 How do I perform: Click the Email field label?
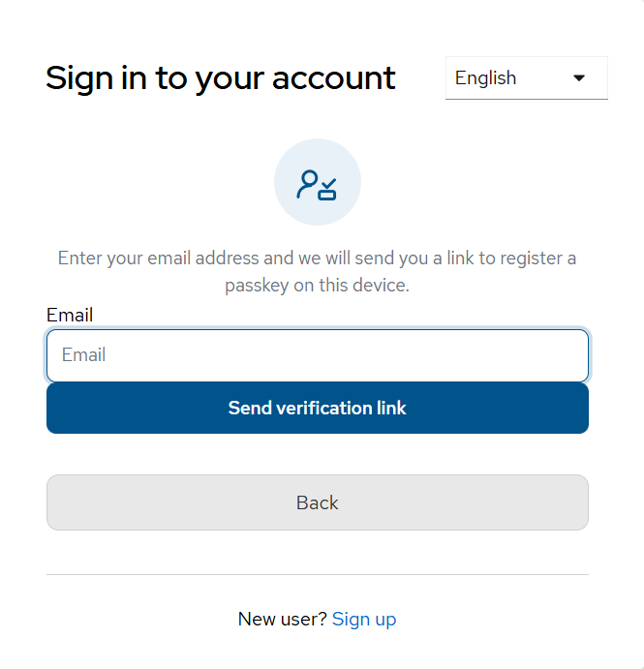pos(70,316)
